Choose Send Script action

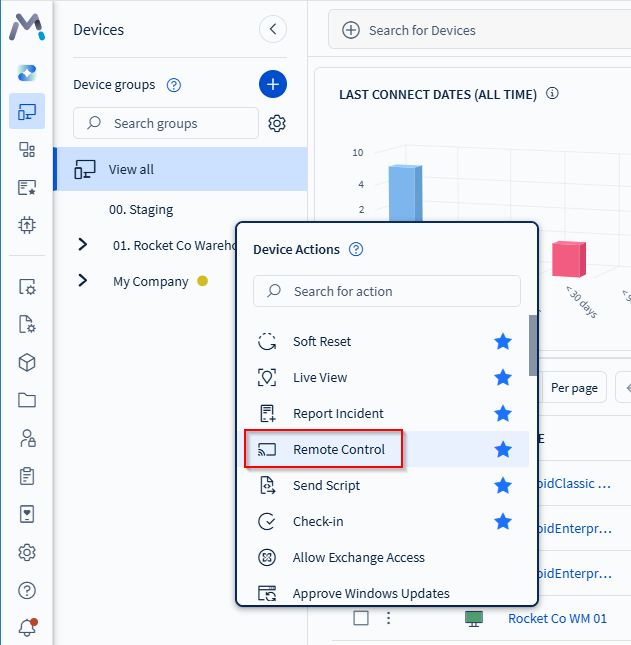(x=326, y=486)
